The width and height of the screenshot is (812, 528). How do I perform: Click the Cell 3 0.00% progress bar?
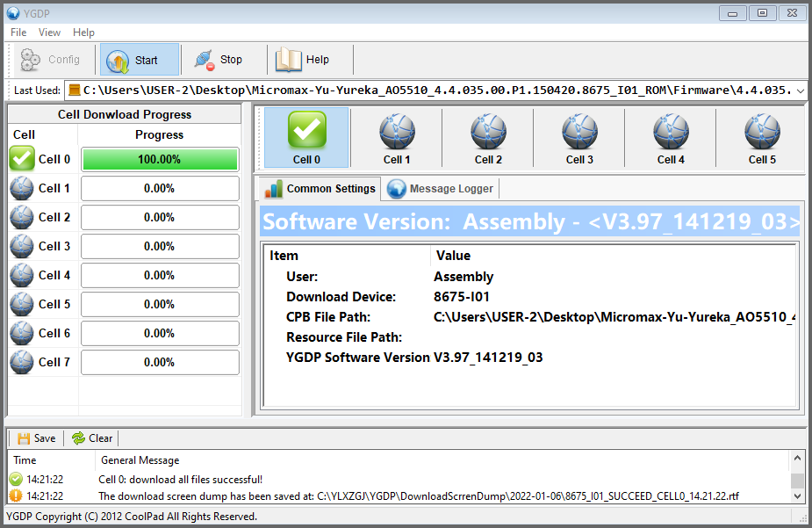160,246
